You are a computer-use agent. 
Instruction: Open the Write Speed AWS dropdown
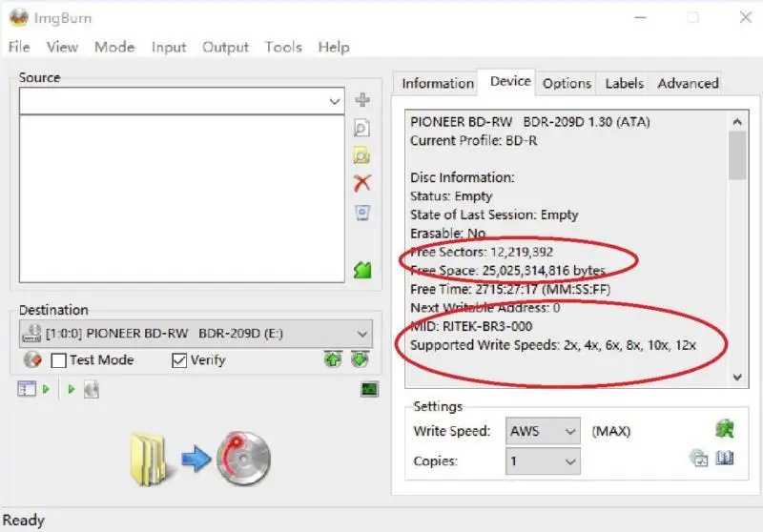click(543, 431)
